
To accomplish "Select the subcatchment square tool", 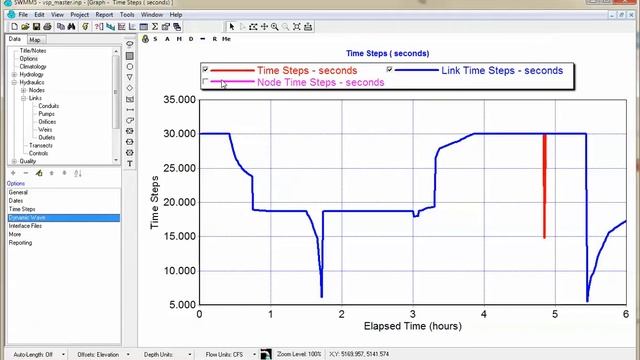I will point(130,56).
